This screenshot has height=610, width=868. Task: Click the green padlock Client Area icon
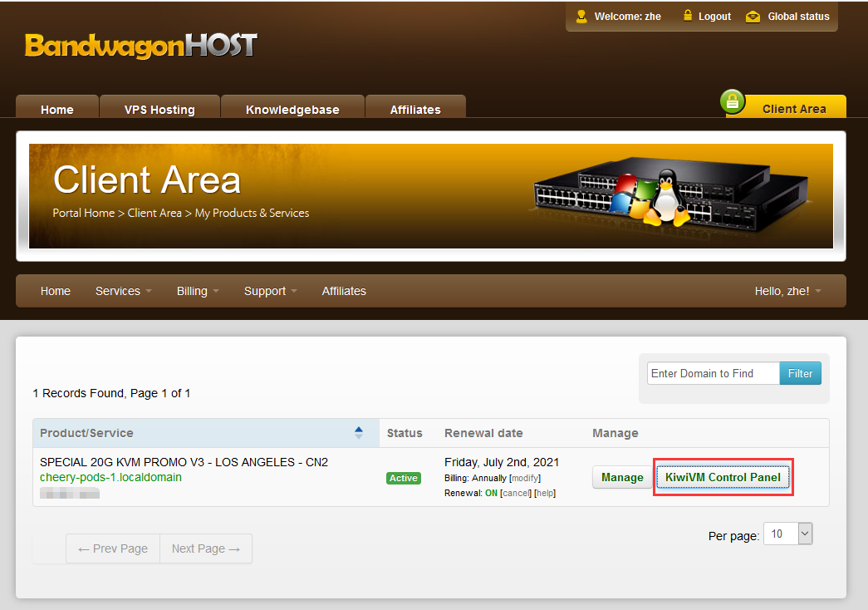(733, 102)
